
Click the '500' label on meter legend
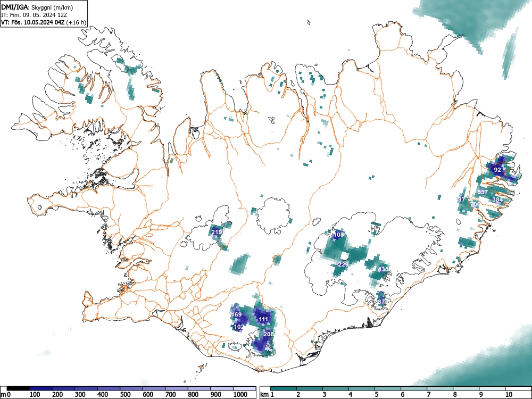[x=125, y=395]
